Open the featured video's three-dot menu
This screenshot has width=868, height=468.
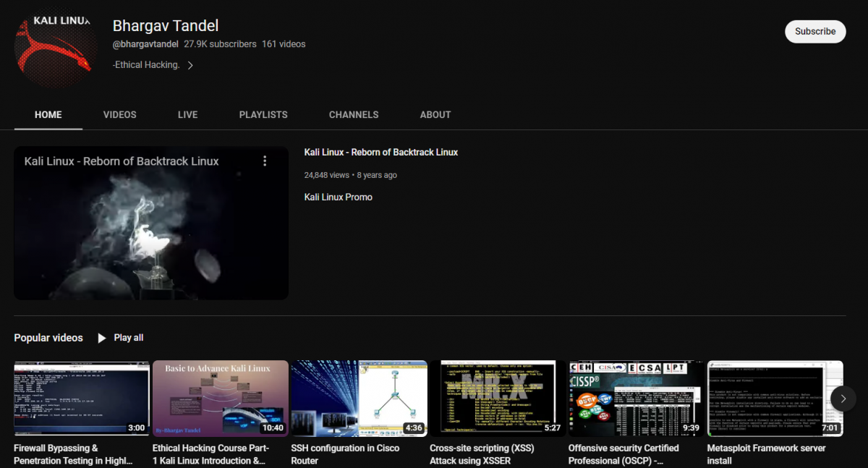pyautogui.click(x=265, y=161)
